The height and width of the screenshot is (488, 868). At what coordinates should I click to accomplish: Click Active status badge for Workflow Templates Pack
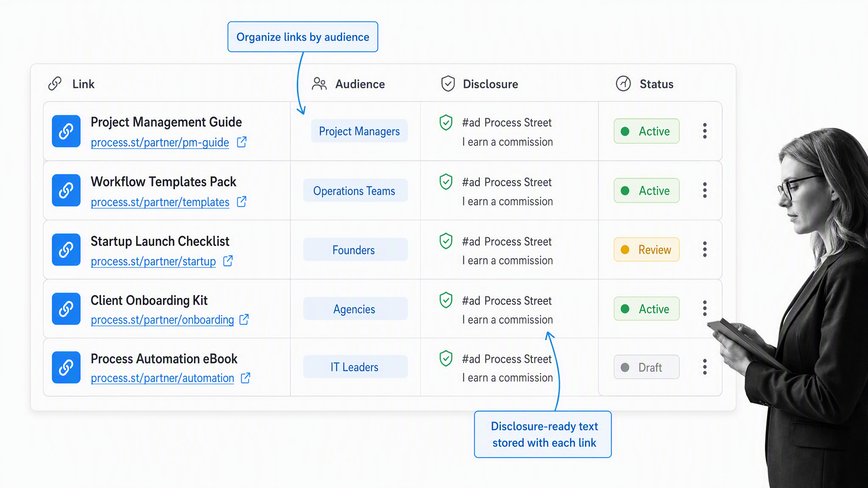coord(646,190)
